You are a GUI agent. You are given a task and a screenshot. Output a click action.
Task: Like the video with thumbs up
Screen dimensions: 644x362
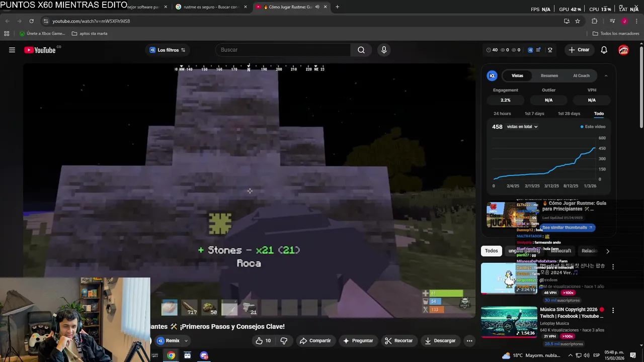click(x=263, y=340)
